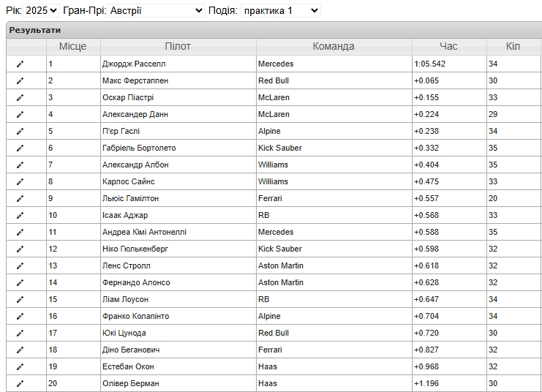This screenshot has height=392, width=542.
Task: Select the 1:05.542 time cell
Action: (x=449, y=64)
